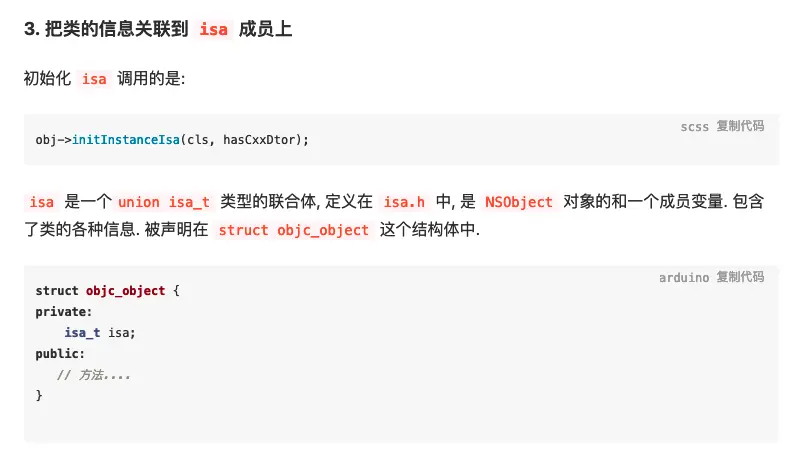
Task: Click the scss language label
Action: [694, 126]
